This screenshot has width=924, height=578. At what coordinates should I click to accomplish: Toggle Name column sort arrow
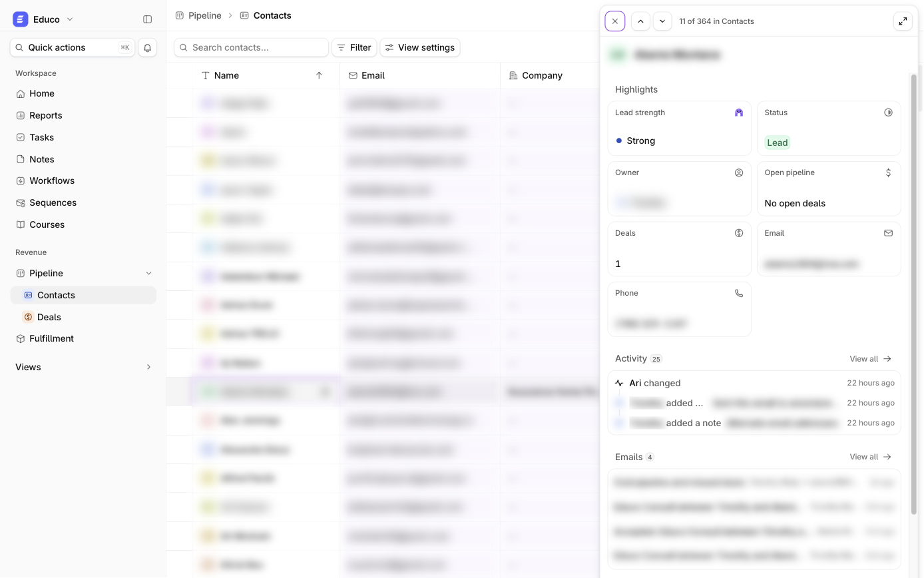click(319, 75)
